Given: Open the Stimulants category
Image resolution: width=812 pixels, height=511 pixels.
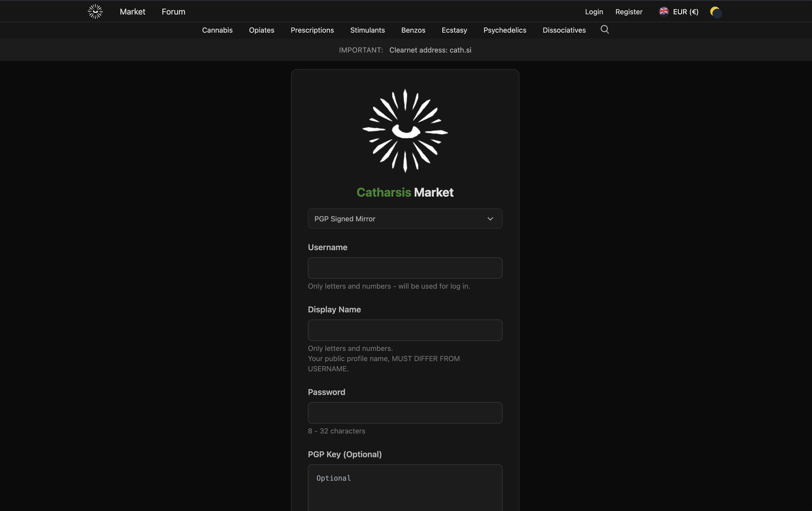Looking at the screenshot, I should point(367,30).
